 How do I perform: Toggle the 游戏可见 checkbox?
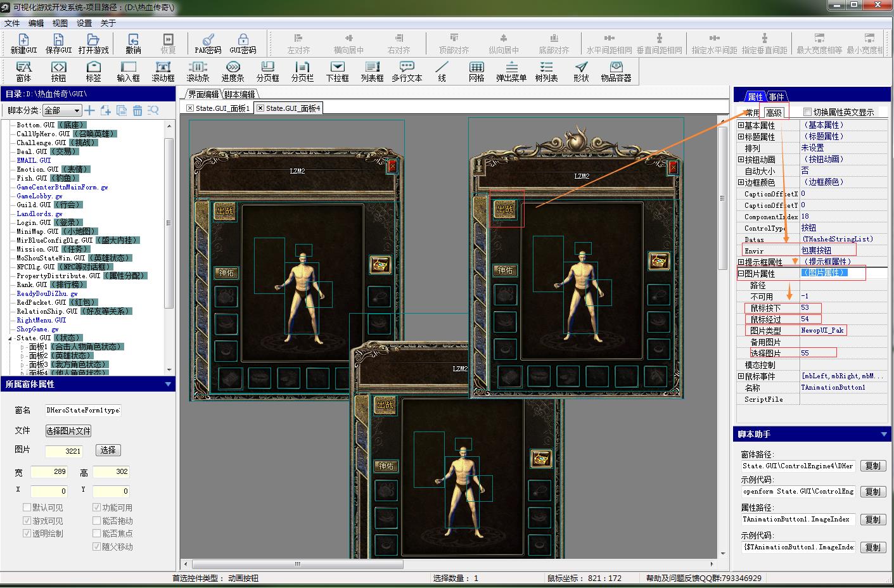27,521
